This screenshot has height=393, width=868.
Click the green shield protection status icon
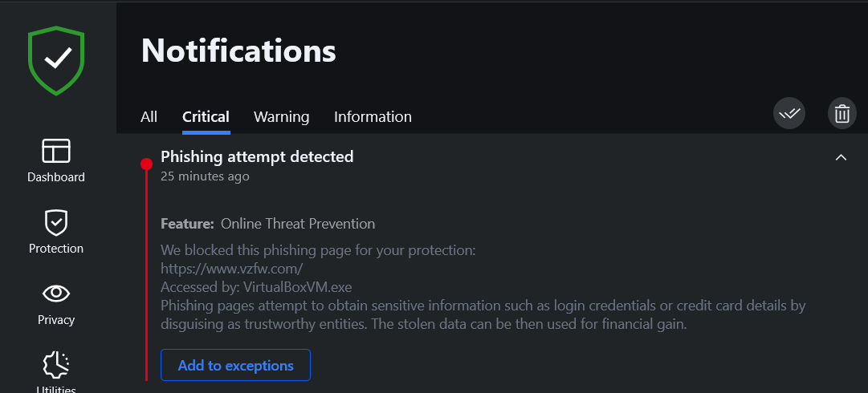(56, 61)
